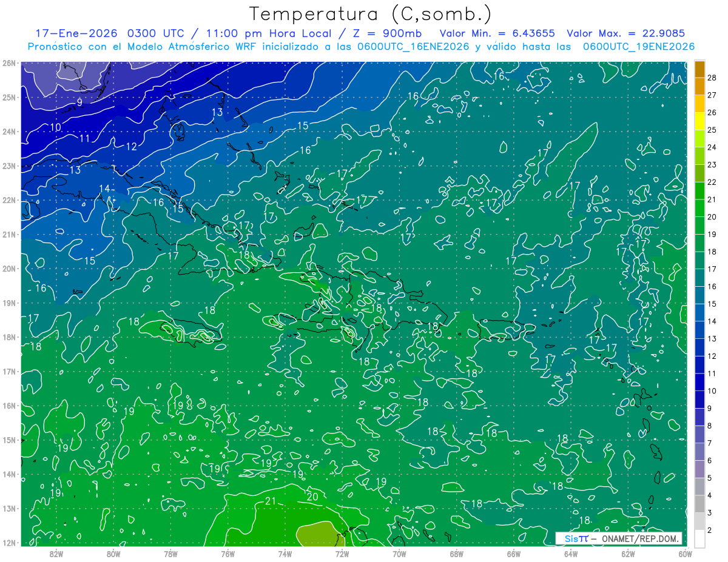Click legend value 10 on the color bar

712,391
